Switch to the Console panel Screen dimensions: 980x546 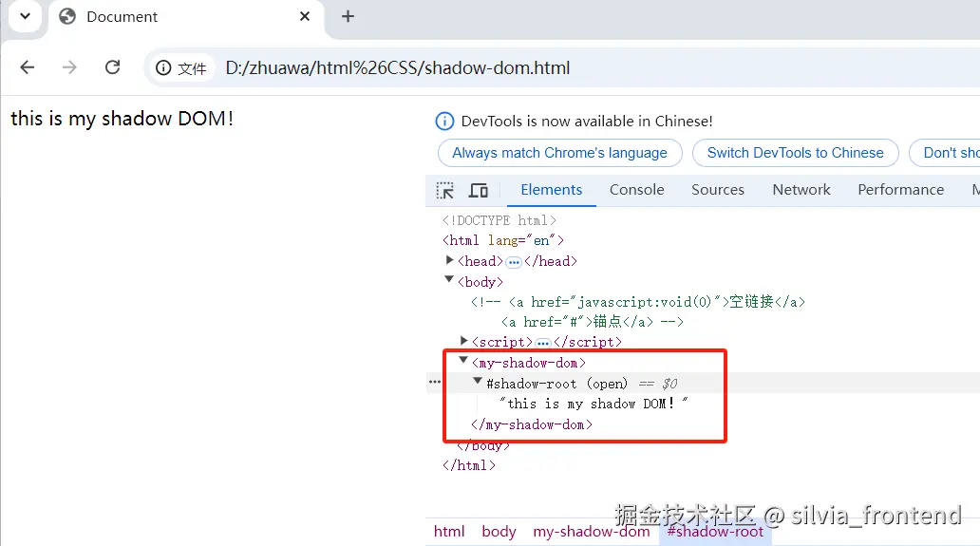(637, 190)
